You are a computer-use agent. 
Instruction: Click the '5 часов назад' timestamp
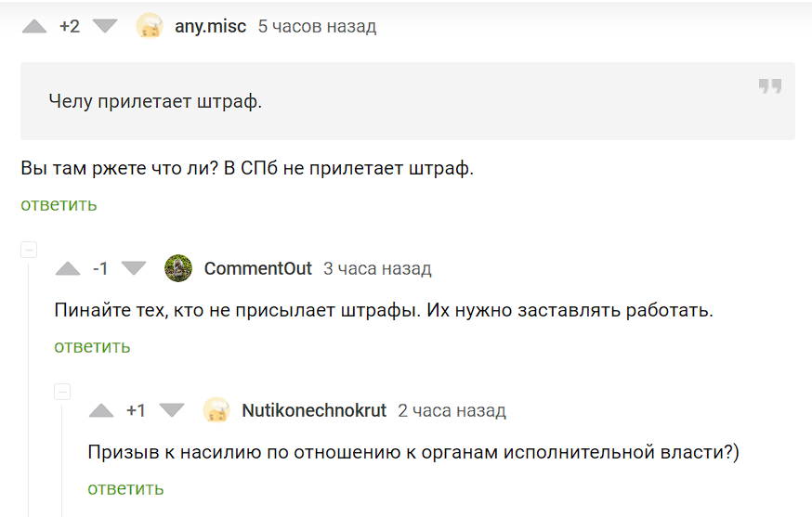(317, 26)
